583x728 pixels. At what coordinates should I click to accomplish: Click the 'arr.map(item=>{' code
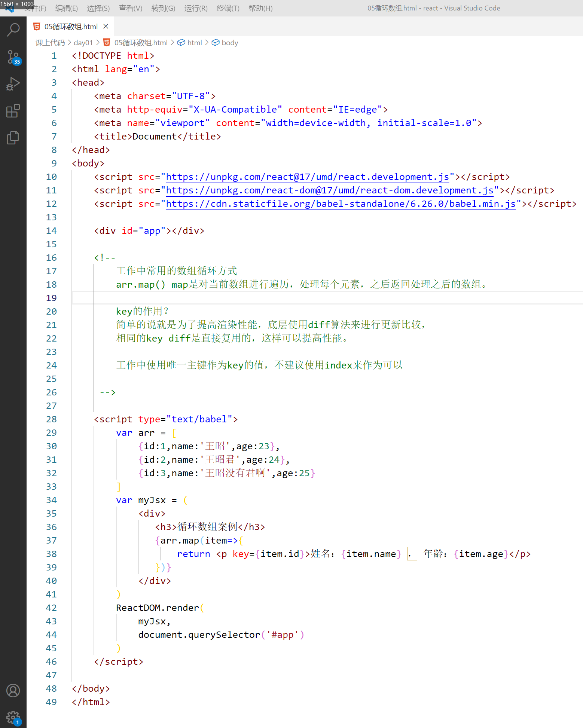[x=199, y=541]
